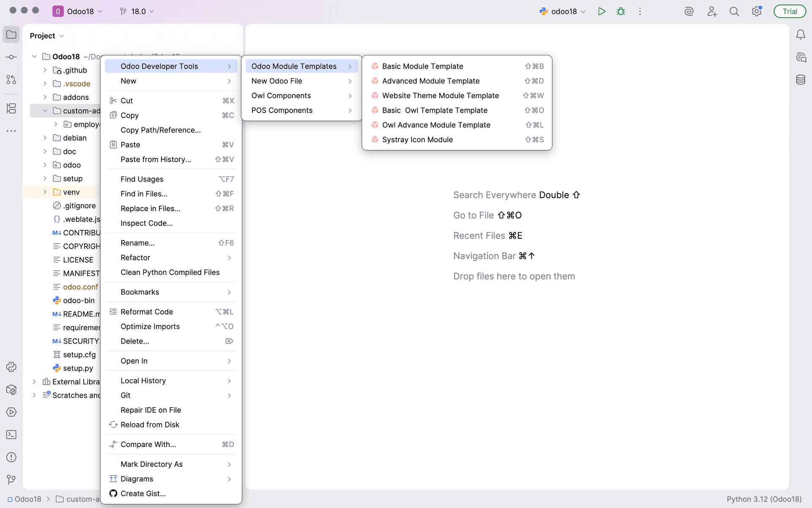812x508 pixels.
Task: Select Basic Module Template
Action: (422, 66)
